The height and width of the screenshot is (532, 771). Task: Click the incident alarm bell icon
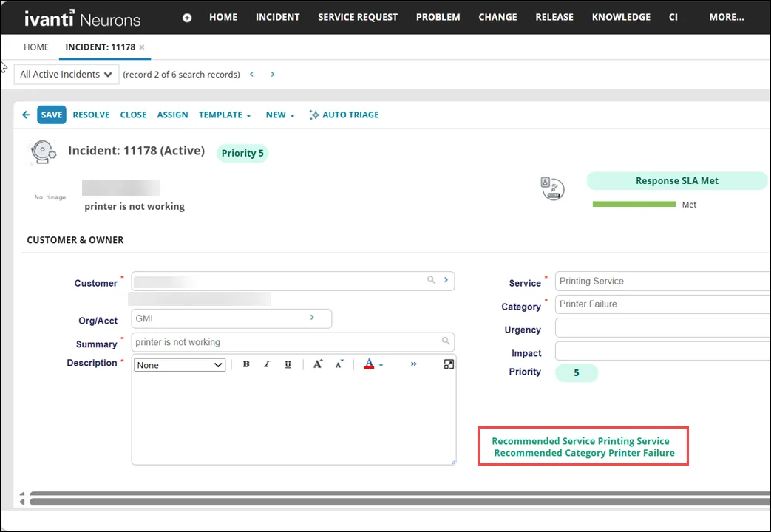pyautogui.click(x=44, y=152)
